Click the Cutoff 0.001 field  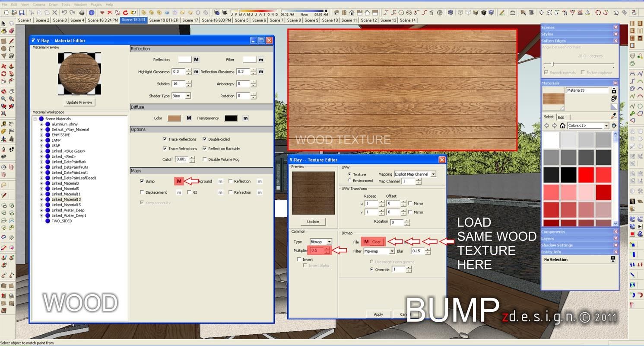pyautogui.click(x=182, y=159)
